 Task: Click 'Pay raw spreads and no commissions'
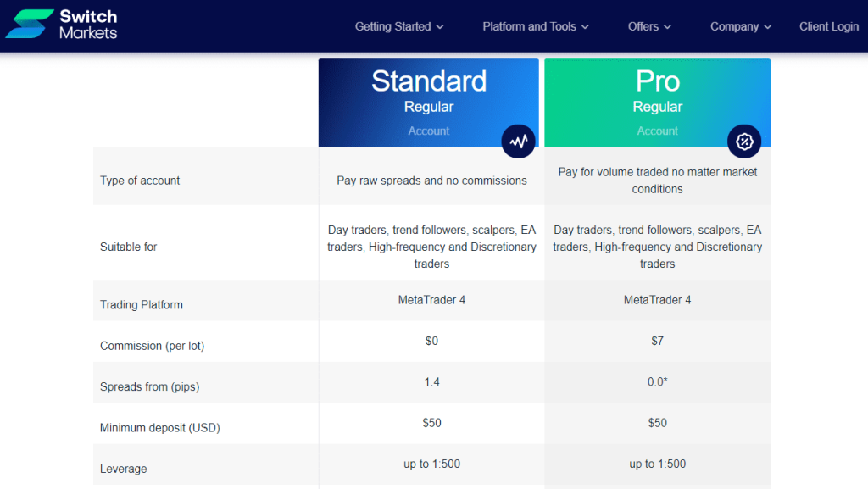pyautogui.click(x=431, y=181)
